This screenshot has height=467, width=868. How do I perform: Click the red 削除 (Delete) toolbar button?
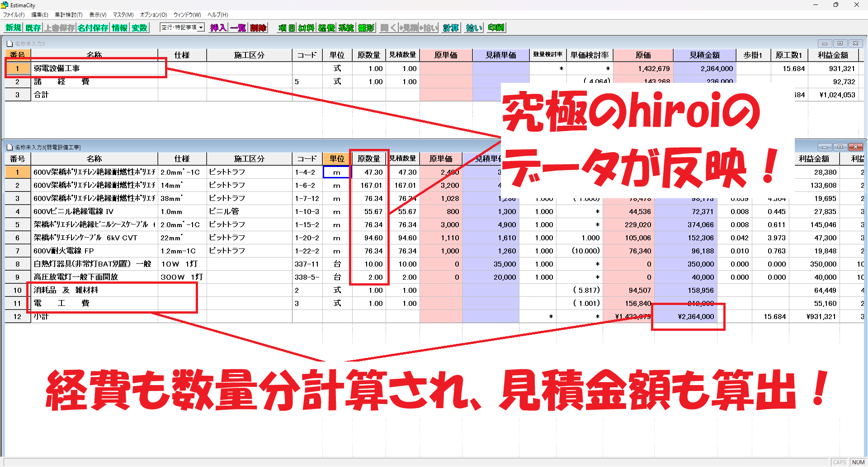click(258, 28)
